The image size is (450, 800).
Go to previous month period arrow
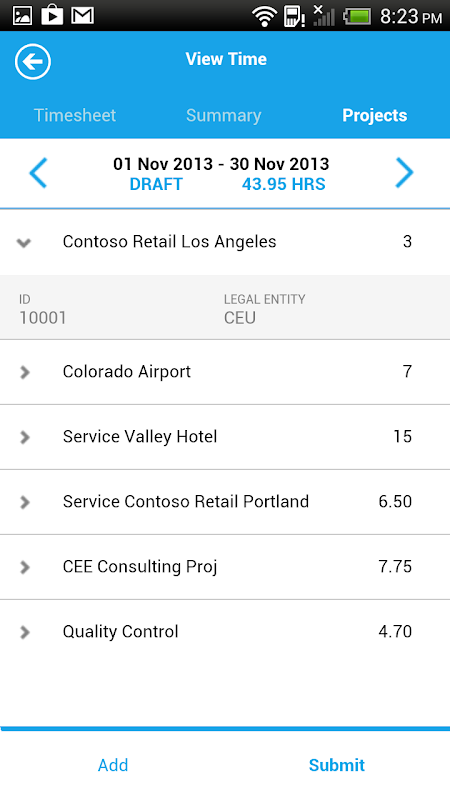[x=38, y=173]
